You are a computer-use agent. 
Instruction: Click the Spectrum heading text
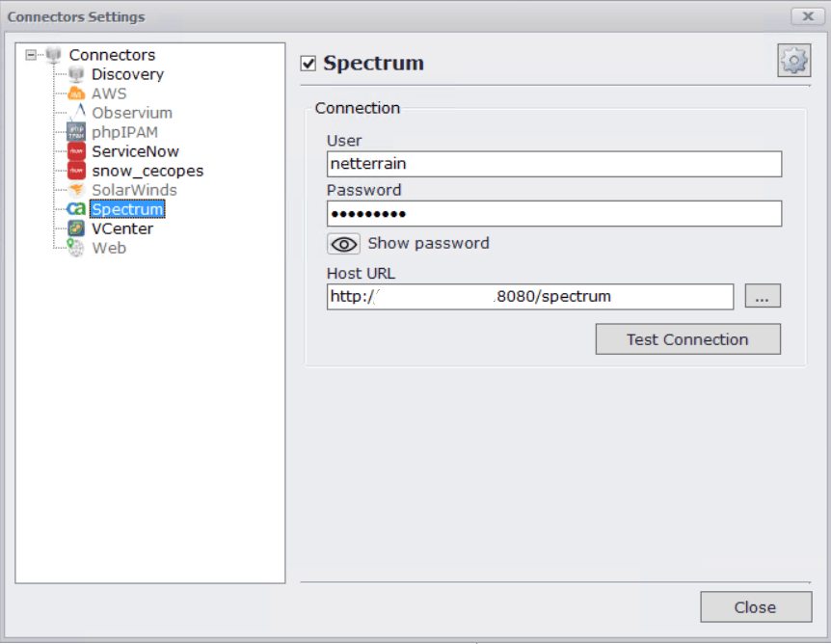pyautogui.click(x=374, y=63)
